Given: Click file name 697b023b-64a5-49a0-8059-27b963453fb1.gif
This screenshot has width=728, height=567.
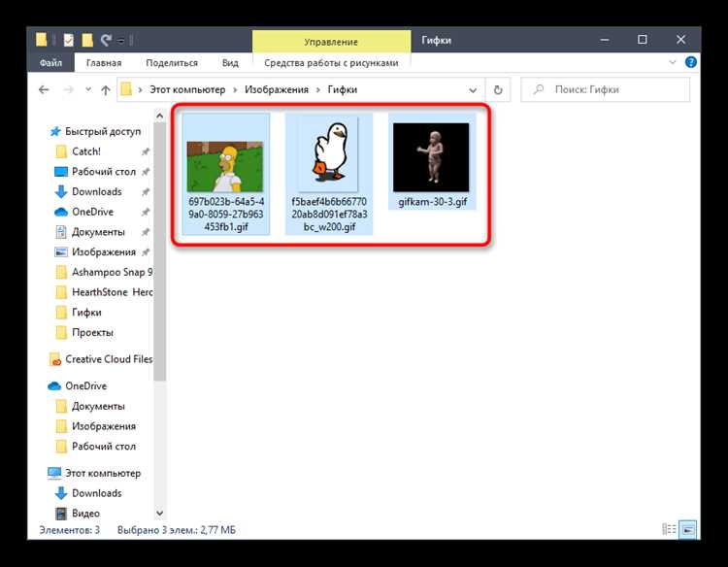Looking at the screenshot, I should (226, 214).
